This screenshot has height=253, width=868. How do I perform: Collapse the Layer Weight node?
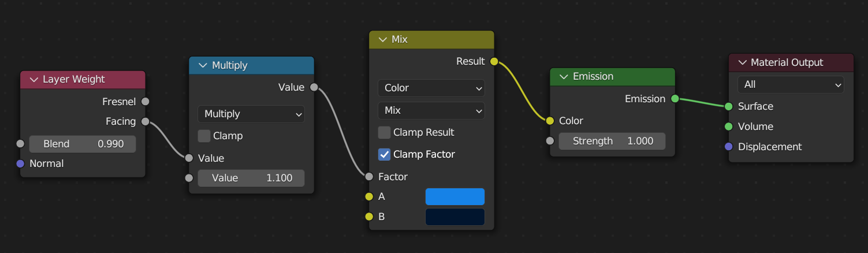pyautogui.click(x=33, y=79)
